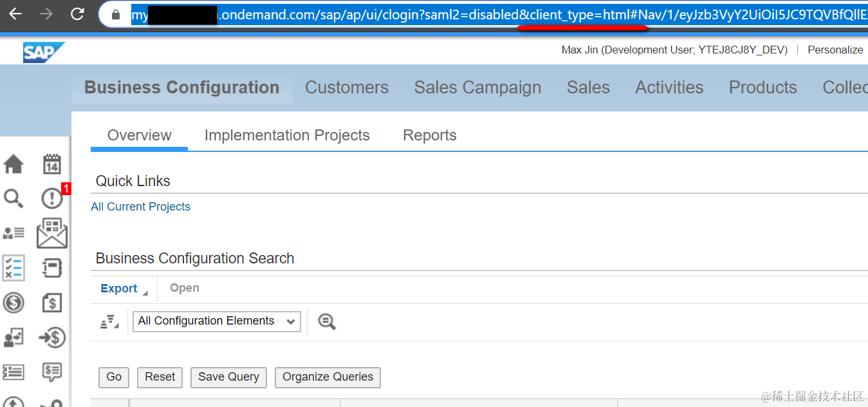Screen dimensions: 868x407
Task: Open the calendar icon showing 14
Action: pos(52,164)
